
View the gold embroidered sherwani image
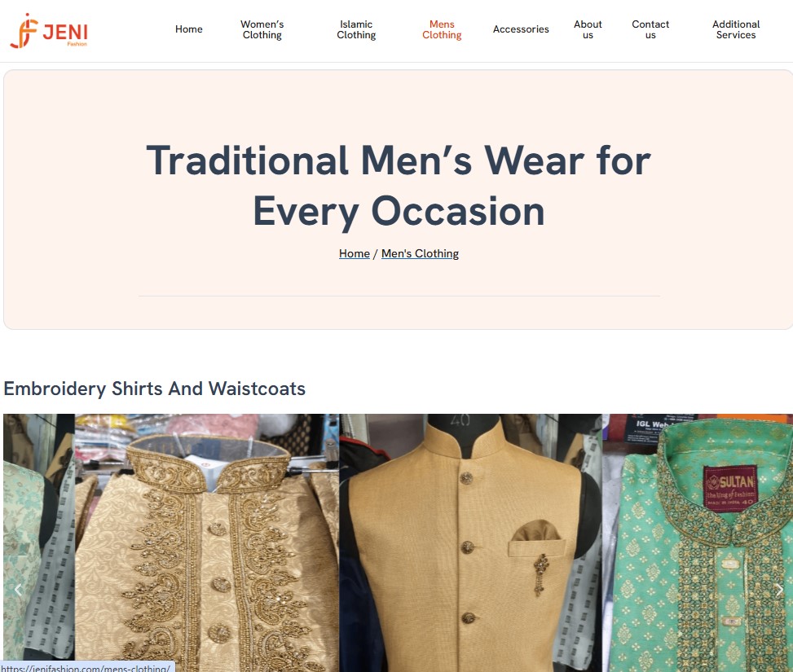tap(207, 542)
